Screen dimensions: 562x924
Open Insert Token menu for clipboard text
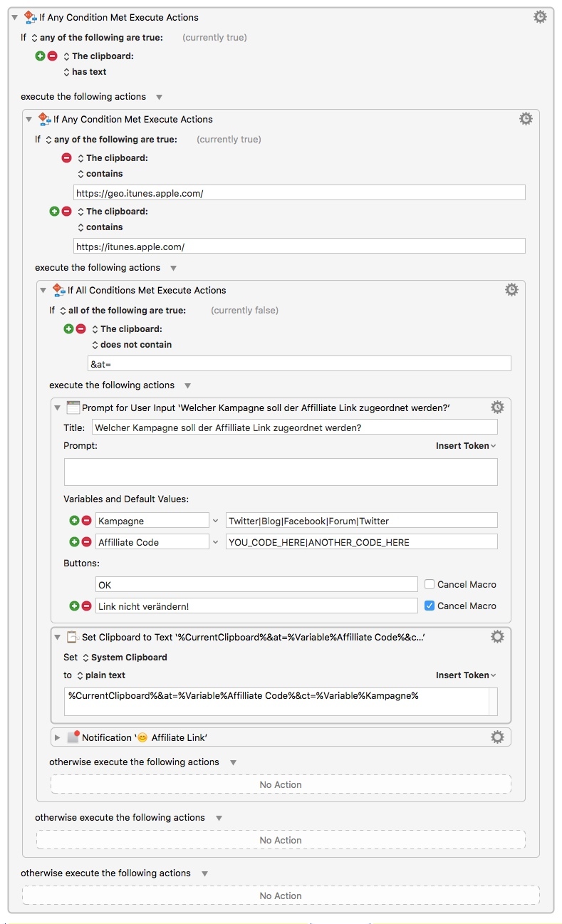point(466,675)
